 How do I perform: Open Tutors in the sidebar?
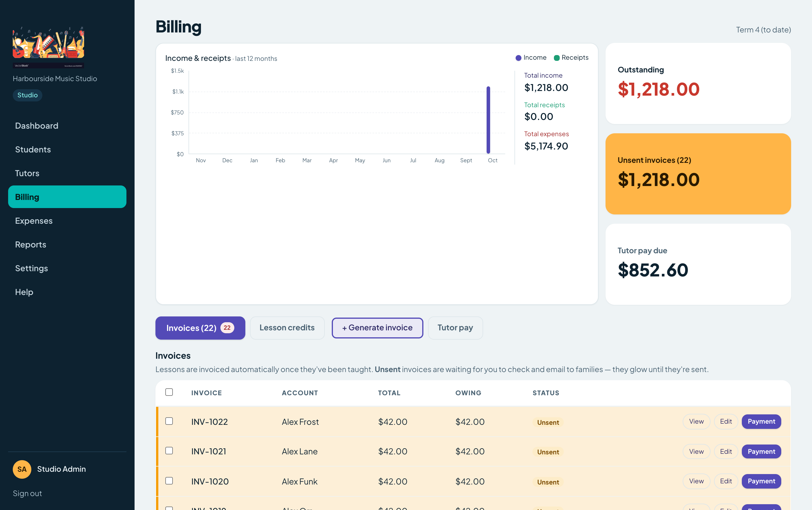(x=67, y=173)
